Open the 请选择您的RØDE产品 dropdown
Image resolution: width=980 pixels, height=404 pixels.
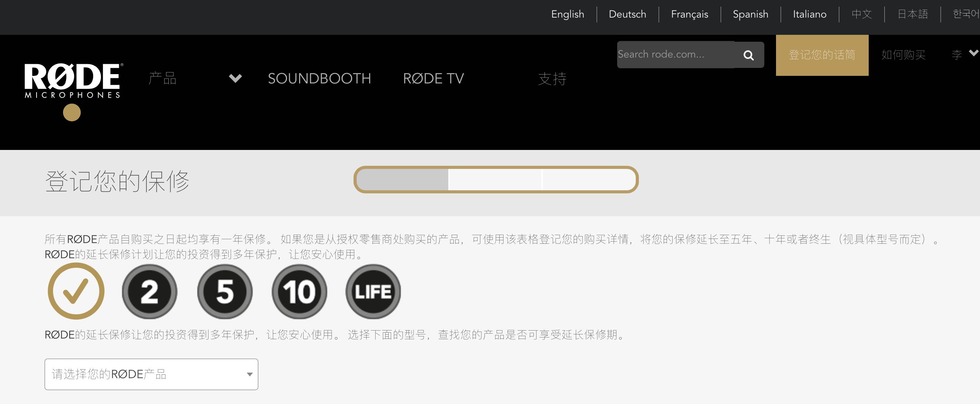tap(151, 374)
